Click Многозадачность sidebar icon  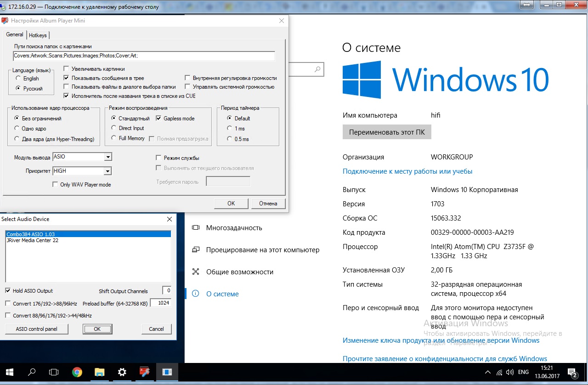pos(196,227)
